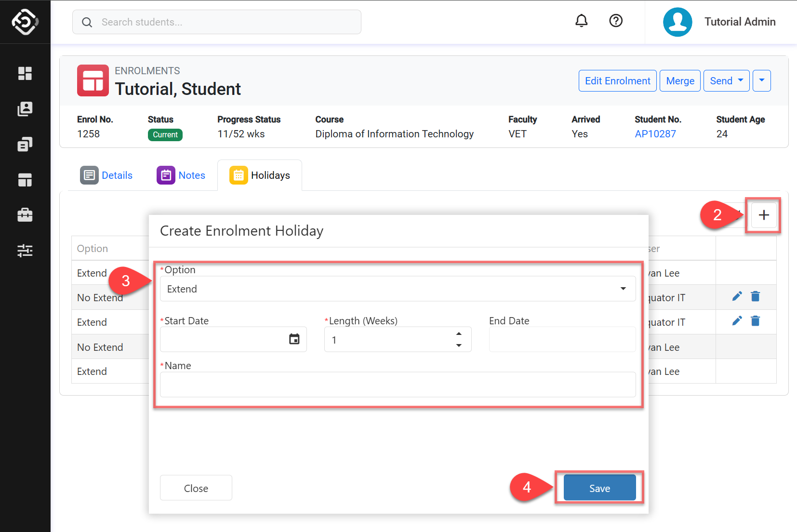Open the Option dropdown showing Extend
Viewport: 797px width, 532px height.
pyautogui.click(x=398, y=289)
